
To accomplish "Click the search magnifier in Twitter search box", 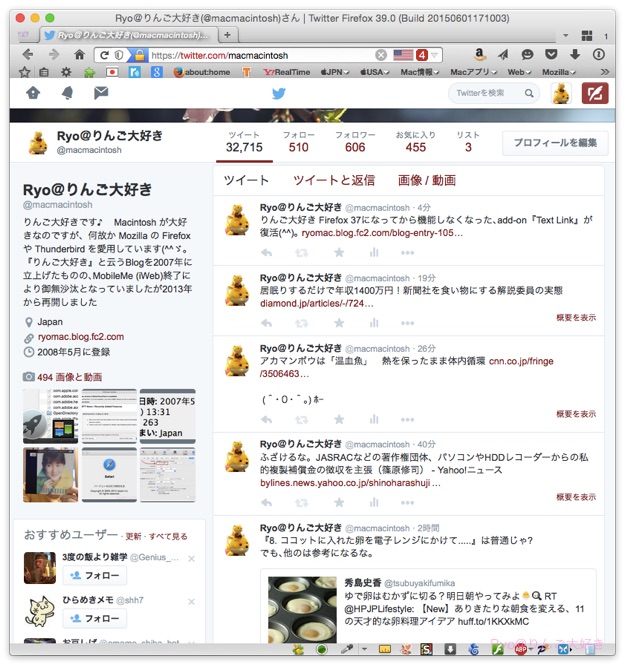I will 529,93.
